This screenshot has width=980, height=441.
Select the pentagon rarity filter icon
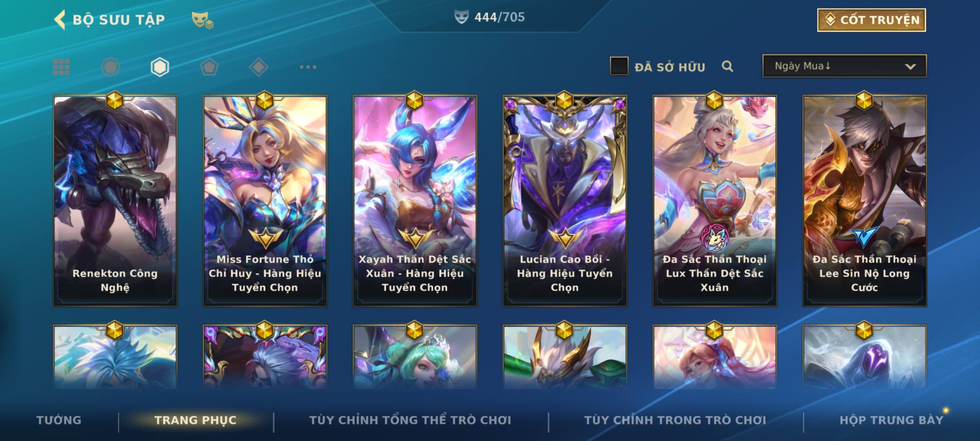pyautogui.click(x=209, y=67)
